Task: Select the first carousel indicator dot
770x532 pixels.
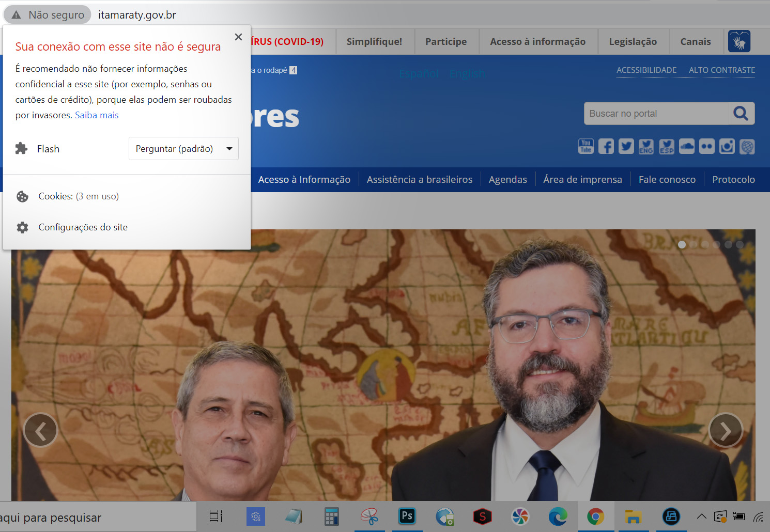Action: (682, 244)
